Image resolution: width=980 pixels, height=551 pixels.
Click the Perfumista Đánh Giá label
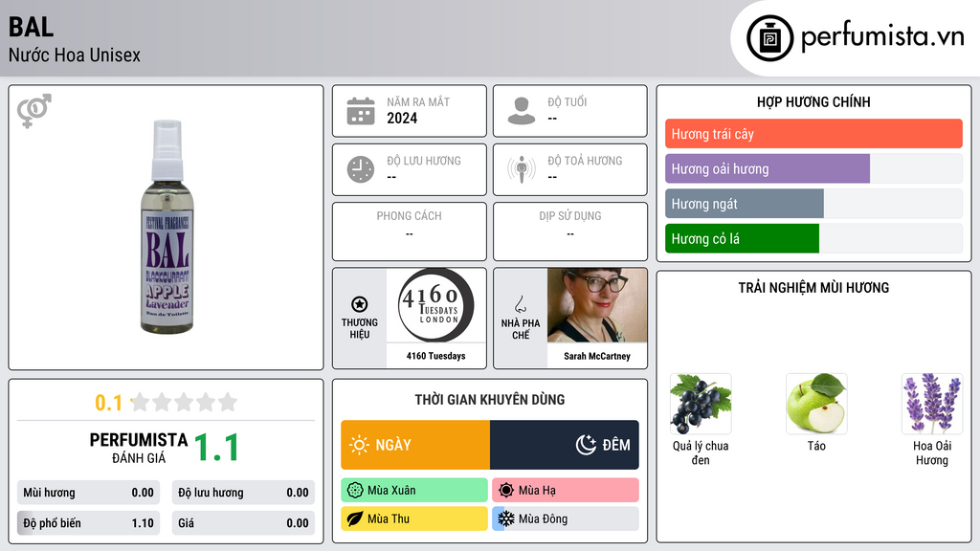[139, 448]
